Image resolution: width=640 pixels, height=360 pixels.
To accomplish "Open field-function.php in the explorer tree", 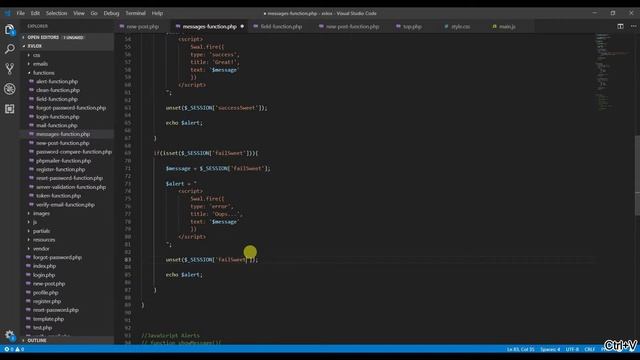I will (67, 99).
